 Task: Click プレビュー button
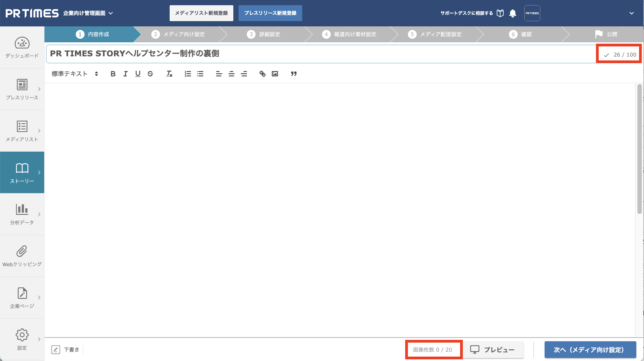click(493, 350)
